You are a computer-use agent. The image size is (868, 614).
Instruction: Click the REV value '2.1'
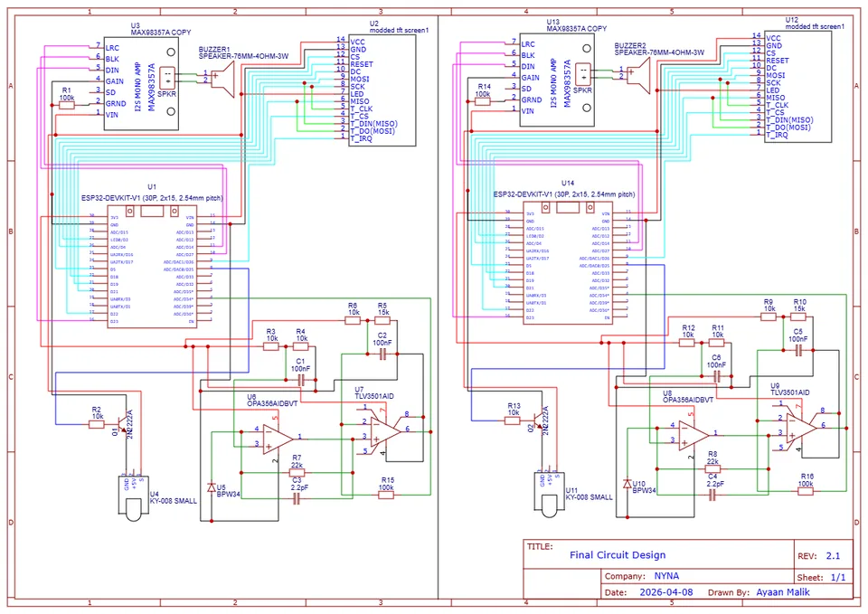point(833,556)
